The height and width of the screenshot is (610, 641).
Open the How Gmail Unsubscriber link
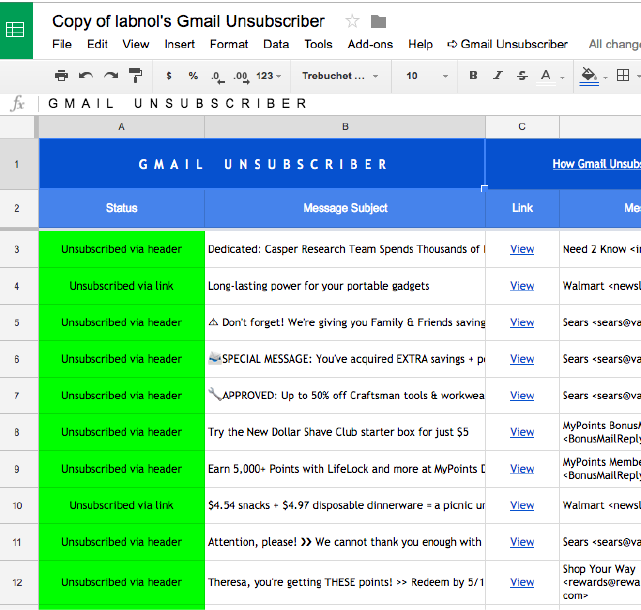(596, 164)
